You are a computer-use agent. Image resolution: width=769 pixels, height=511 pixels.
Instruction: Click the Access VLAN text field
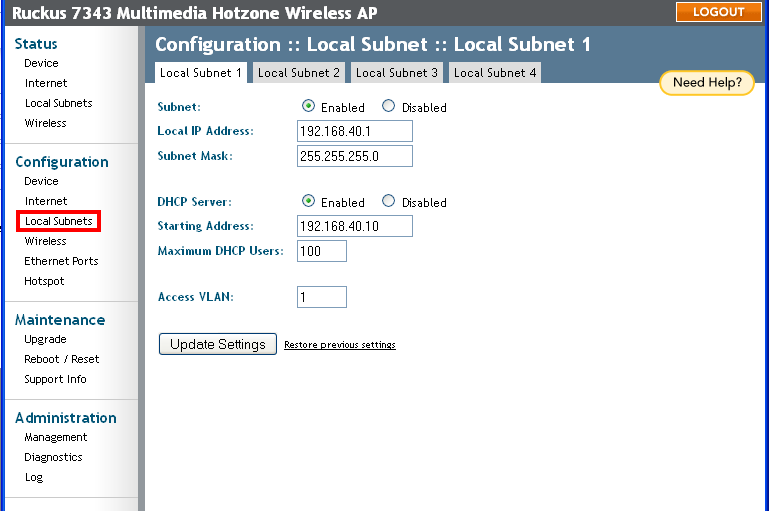(322, 297)
